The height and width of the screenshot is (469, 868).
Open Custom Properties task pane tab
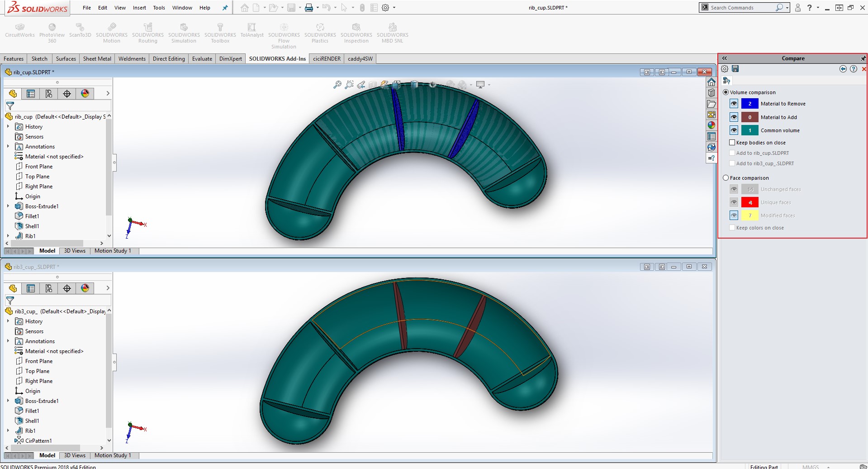[711, 136]
